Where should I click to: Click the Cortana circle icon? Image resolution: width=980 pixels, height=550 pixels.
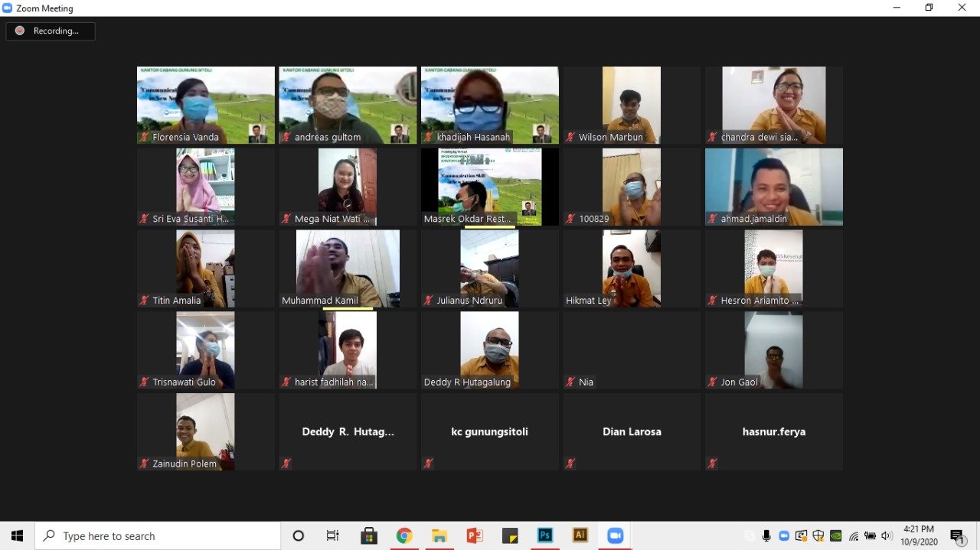pyautogui.click(x=299, y=535)
